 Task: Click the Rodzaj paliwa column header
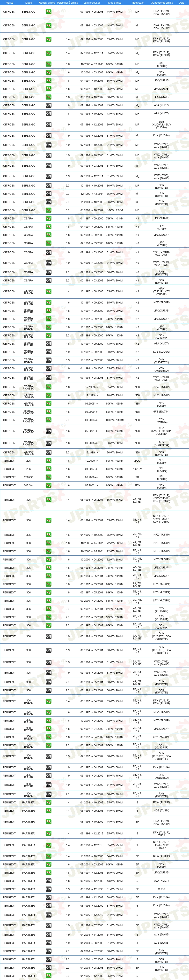[47, 3]
